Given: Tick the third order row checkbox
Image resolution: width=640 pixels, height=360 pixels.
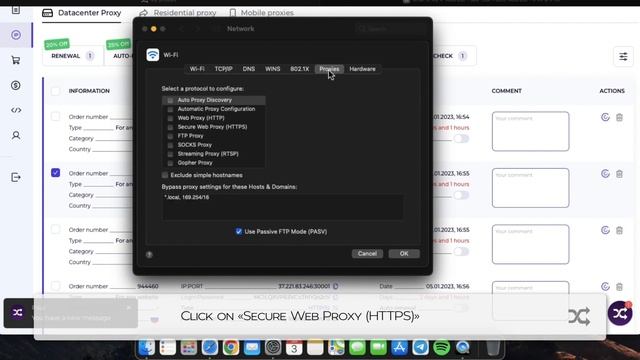Looking at the screenshot, I should [56, 229].
